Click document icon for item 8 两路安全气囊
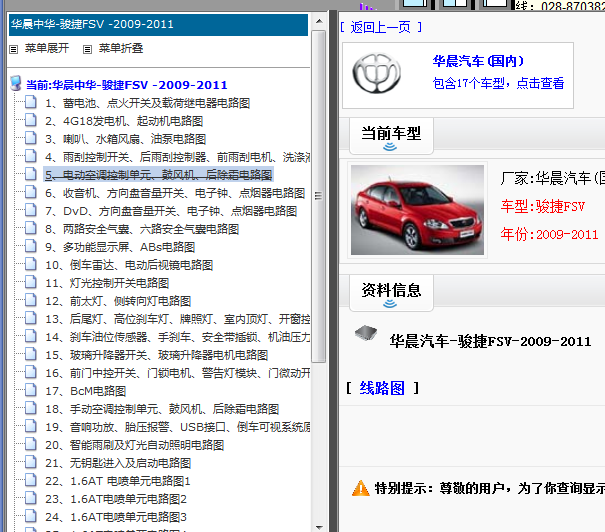Image resolution: width=605 pixels, height=532 pixels. coord(31,228)
